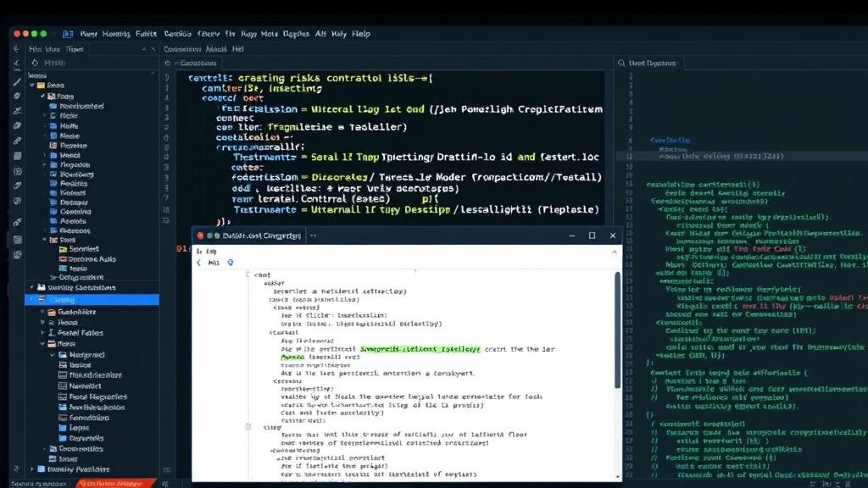The height and width of the screenshot is (488, 868).
Task: Click the green highlighted phrase in the popup text
Action: click(420, 349)
